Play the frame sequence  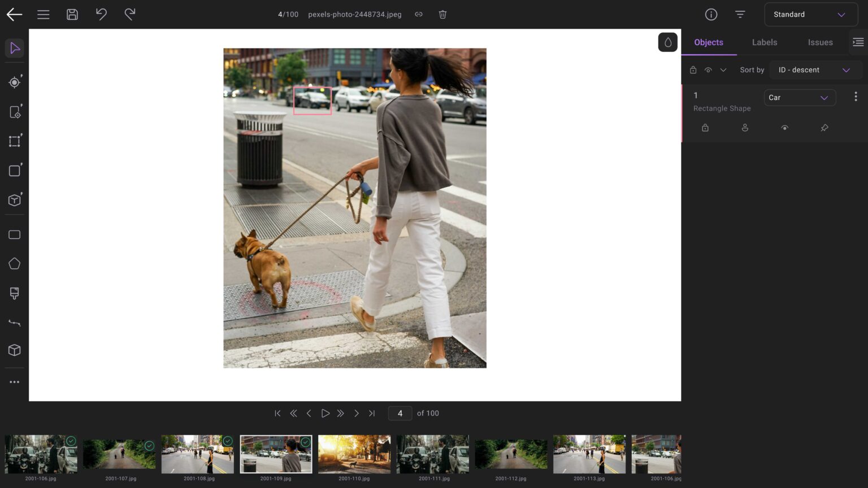click(x=325, y=413)
